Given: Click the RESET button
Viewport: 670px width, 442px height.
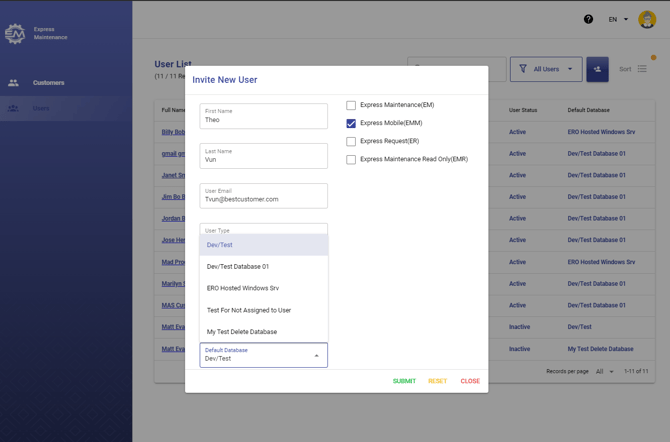Looking at the screenshot, I should tap(437, 381).
